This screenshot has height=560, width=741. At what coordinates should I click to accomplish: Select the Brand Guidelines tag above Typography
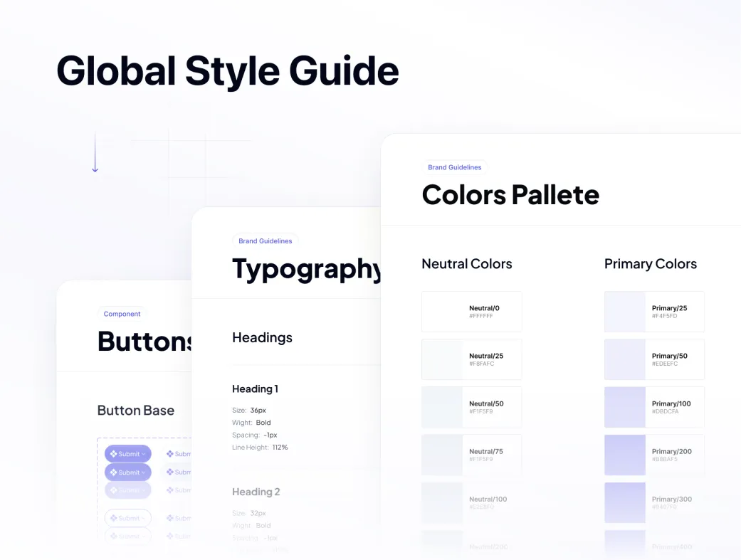pyautogui.click(x=265, y=241)
